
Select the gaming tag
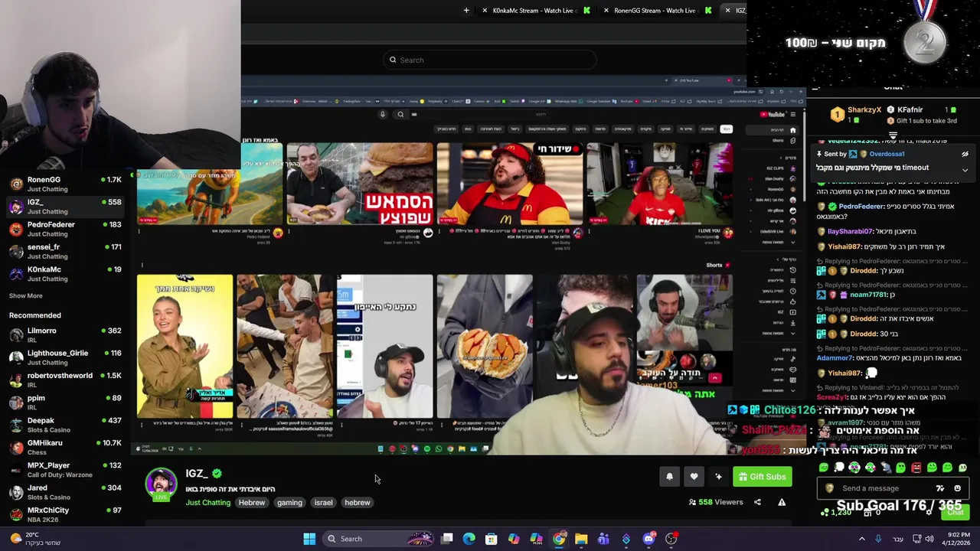289,503
